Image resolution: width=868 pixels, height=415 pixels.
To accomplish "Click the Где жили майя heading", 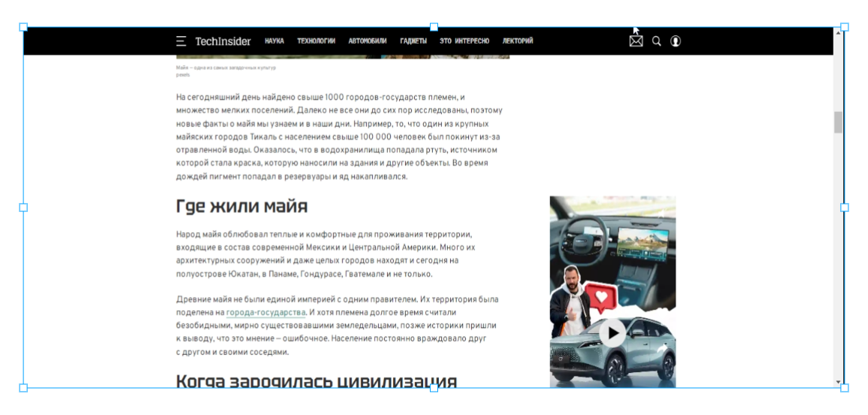I will pos(241,207).
